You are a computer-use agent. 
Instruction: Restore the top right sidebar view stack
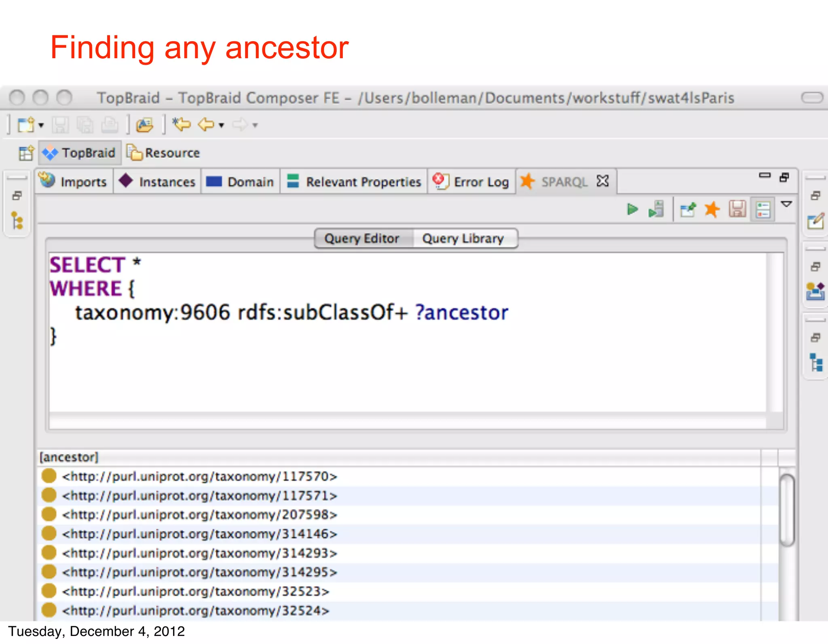tap(815, 196)
